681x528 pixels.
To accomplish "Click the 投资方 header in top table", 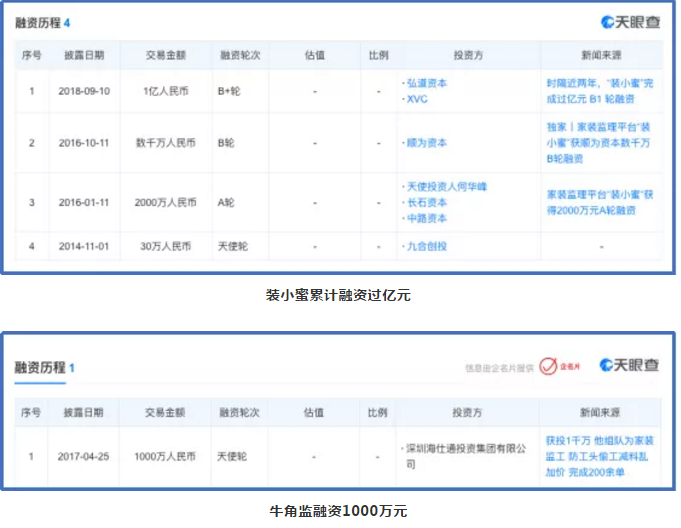I will click(468, 55).
